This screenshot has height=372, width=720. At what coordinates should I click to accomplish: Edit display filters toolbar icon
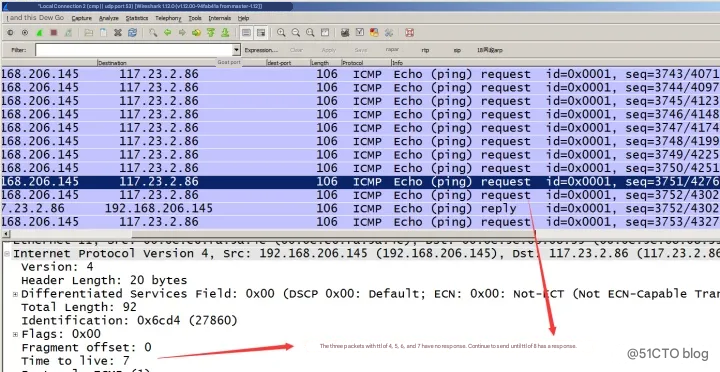click(x=360, y=33)
